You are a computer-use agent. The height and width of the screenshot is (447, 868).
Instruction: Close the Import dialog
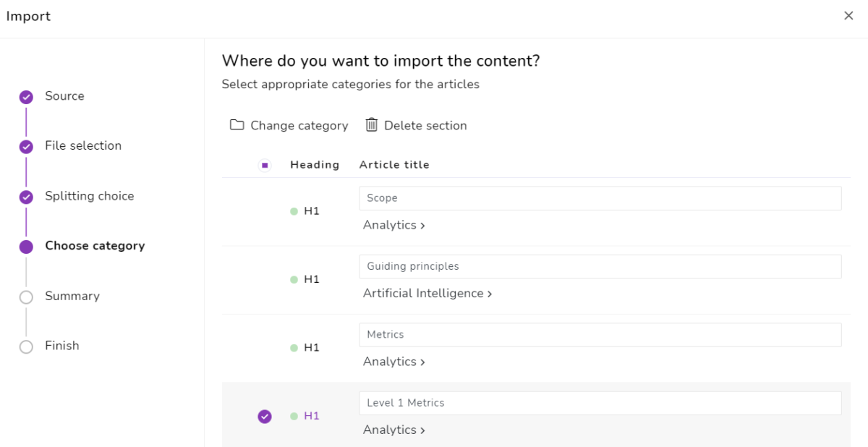point(848,16)
